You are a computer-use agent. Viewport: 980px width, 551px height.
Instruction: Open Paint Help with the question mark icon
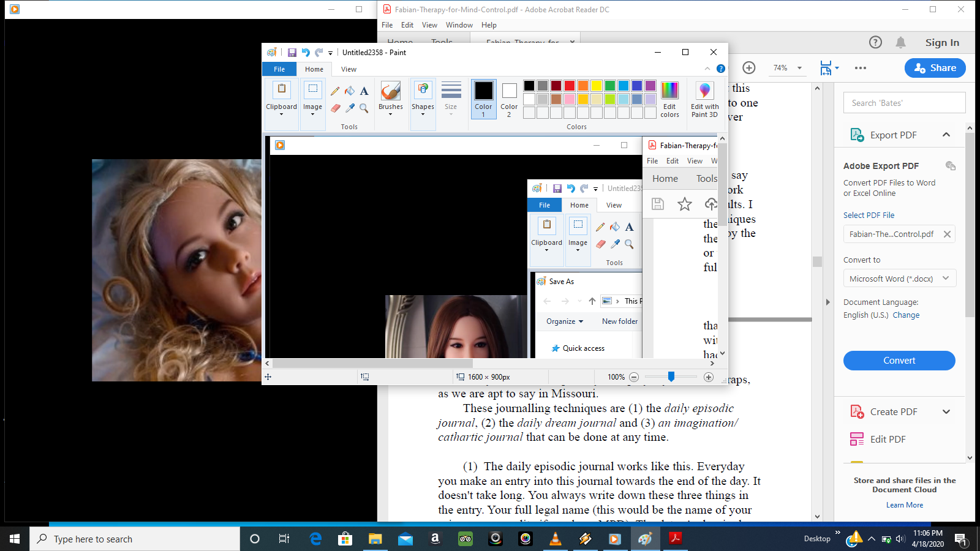(x=721, y=69)
